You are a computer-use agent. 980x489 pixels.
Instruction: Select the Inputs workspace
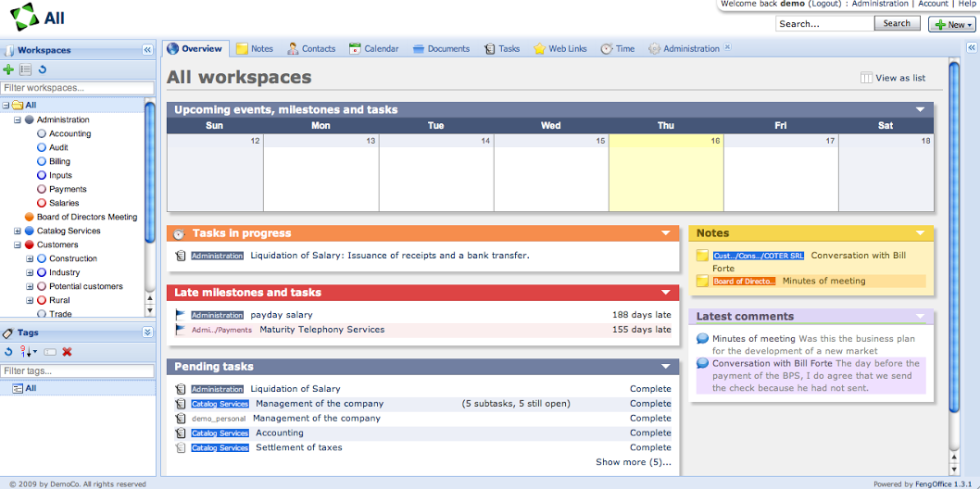coord(60,175)
